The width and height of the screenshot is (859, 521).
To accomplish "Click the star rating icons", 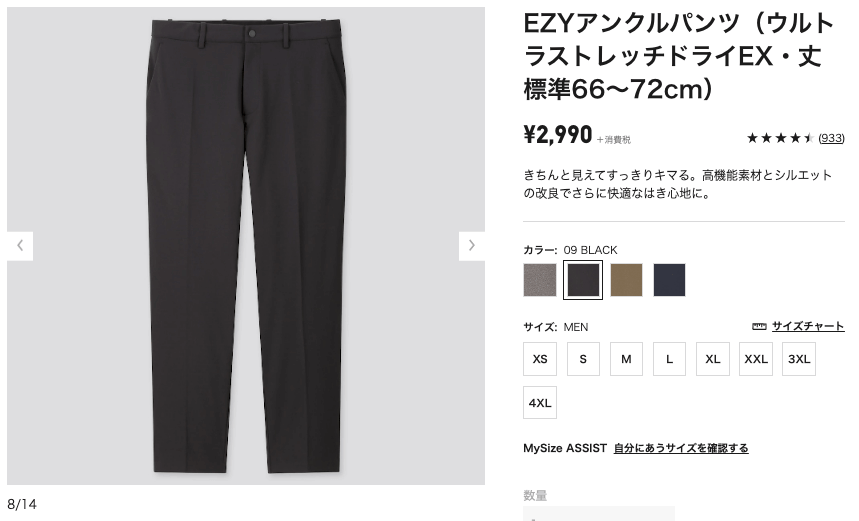I will click(x=780, y=138).
